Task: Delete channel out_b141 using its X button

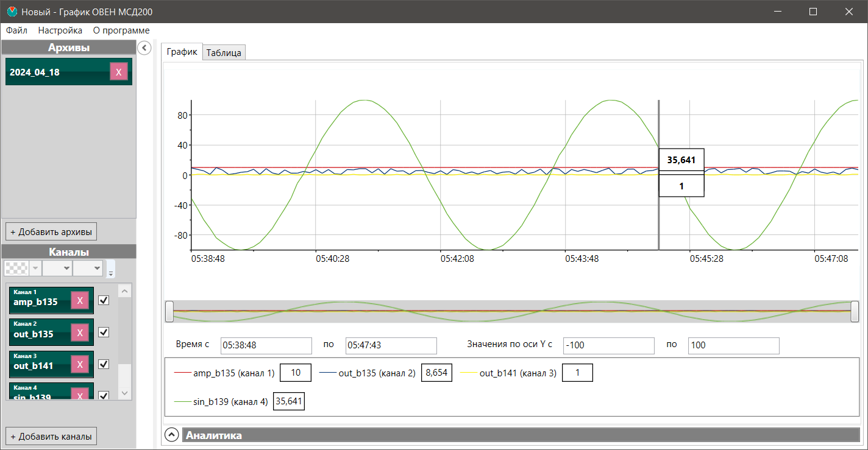Action: [80, 364]
